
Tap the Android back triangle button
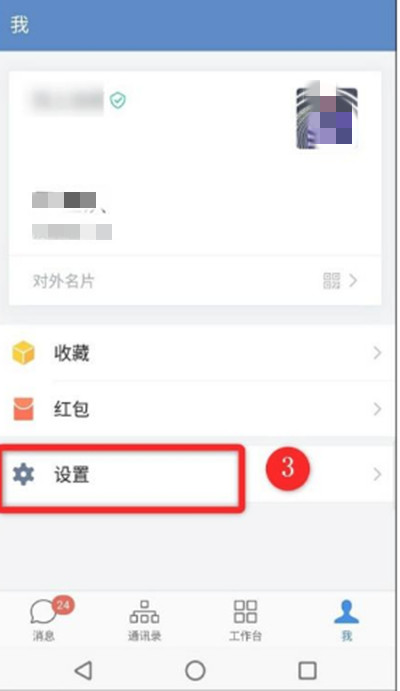[83, 670]
